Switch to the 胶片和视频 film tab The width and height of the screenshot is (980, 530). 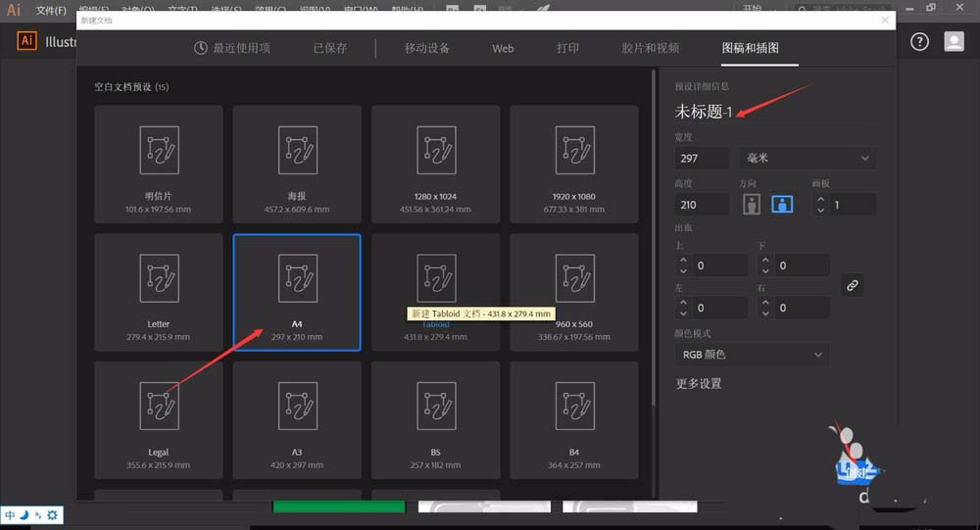pos(650,48)
